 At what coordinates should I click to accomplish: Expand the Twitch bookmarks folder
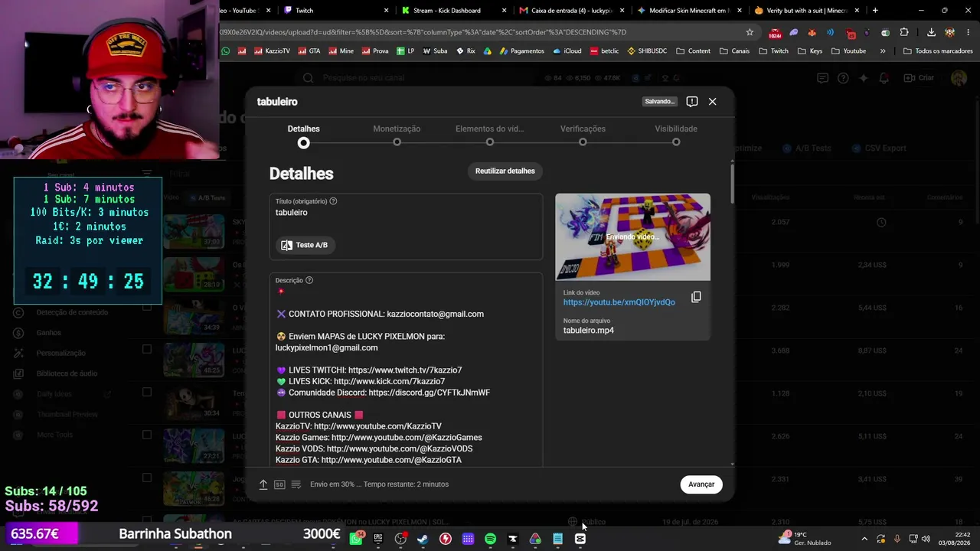coord(773,51)
